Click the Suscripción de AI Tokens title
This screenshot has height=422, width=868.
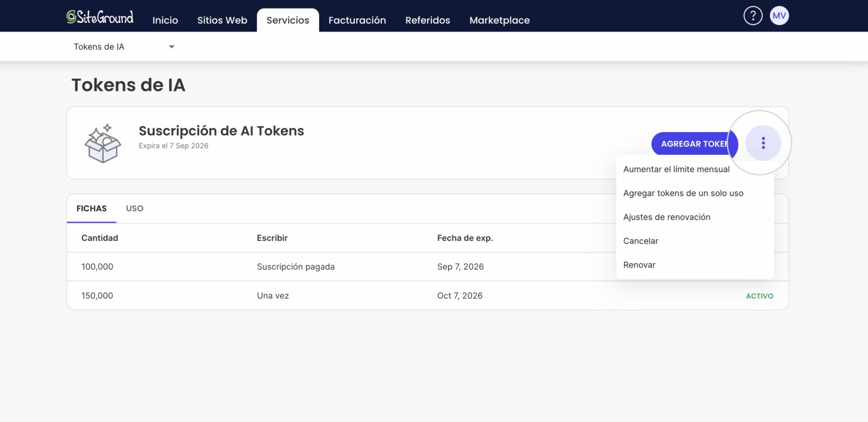tap(221, 131)
